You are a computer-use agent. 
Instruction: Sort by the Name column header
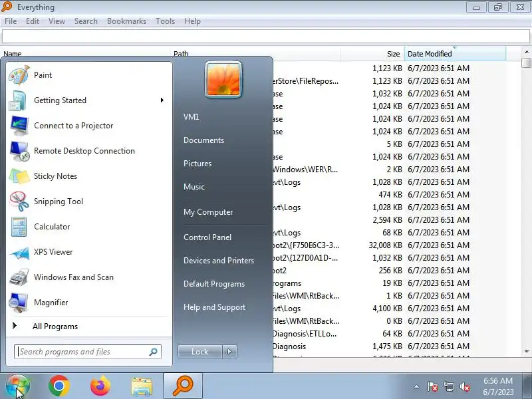85,53
